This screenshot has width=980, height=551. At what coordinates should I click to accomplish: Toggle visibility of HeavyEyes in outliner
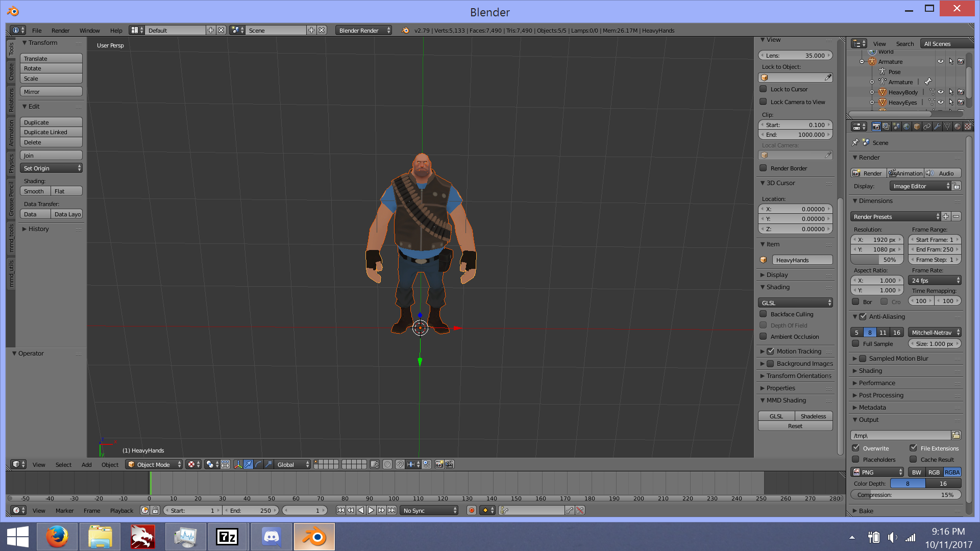tap(941, 102)
